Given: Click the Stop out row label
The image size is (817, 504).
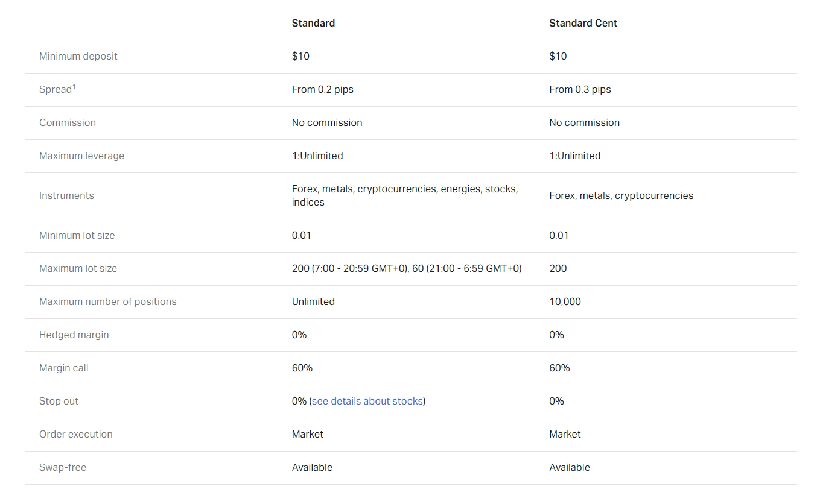Looking at the screenshot, I should [59, 401].
